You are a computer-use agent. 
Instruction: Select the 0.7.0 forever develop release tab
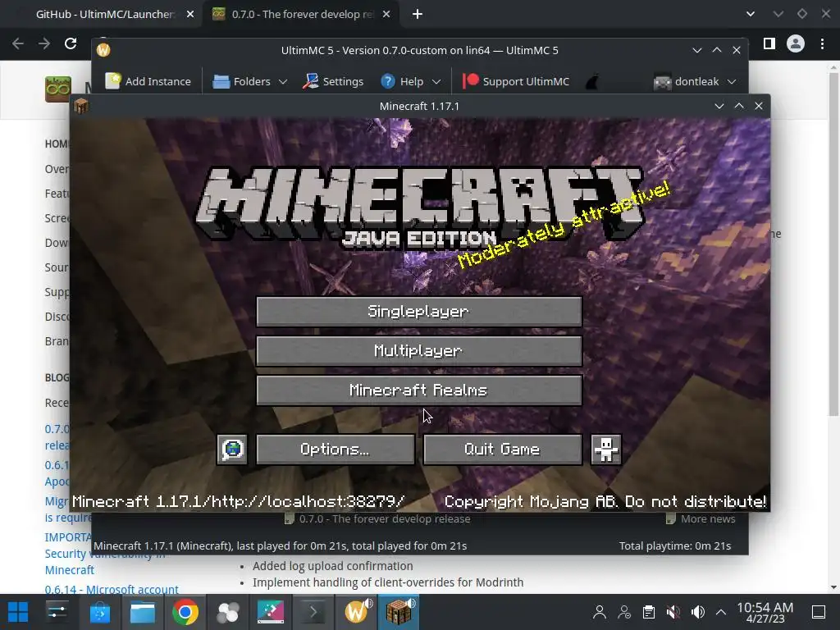pos(302,15)
